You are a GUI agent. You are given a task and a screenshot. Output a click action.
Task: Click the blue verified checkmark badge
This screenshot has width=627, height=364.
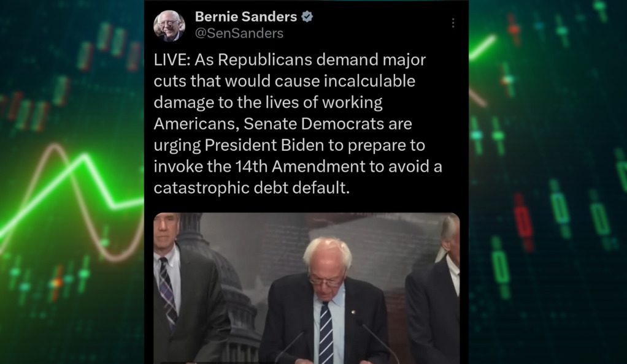[x=307, y=17]
